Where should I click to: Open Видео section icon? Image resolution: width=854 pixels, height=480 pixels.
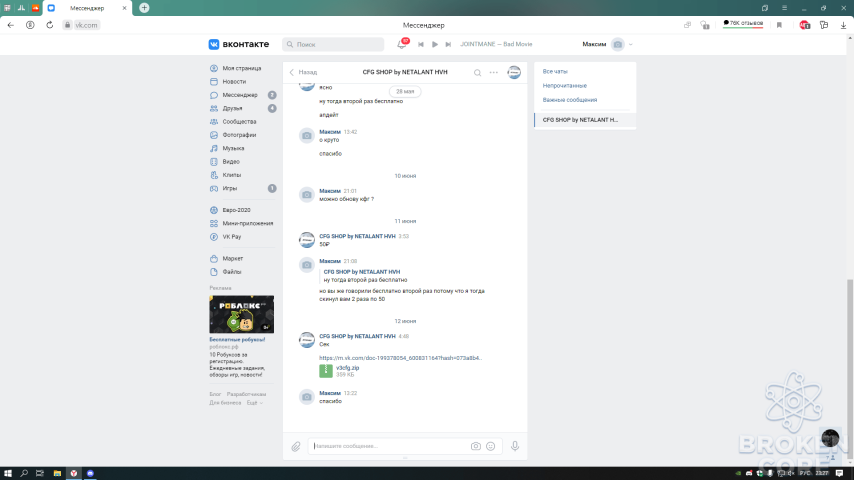pos(214,162)
